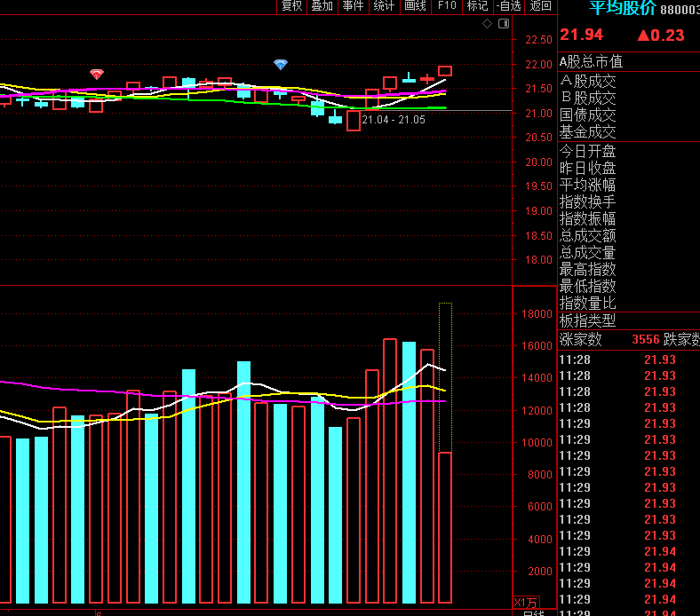Select the B股成交 row

pyautogui.click(x=629, y=99)
